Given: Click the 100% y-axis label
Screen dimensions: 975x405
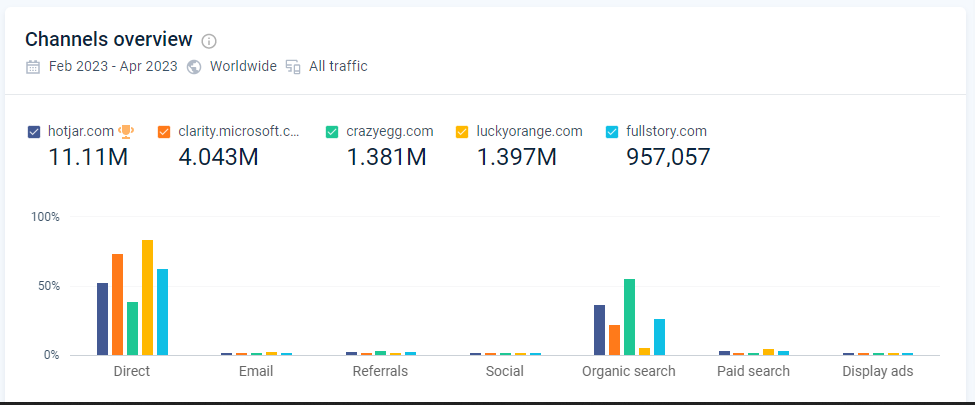Looking at the screenshot, I should (47, 217).
